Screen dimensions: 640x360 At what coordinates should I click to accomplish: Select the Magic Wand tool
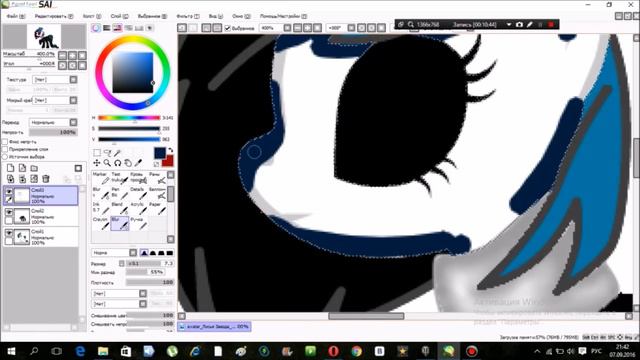pyautogui.click(x=118, y=153)
